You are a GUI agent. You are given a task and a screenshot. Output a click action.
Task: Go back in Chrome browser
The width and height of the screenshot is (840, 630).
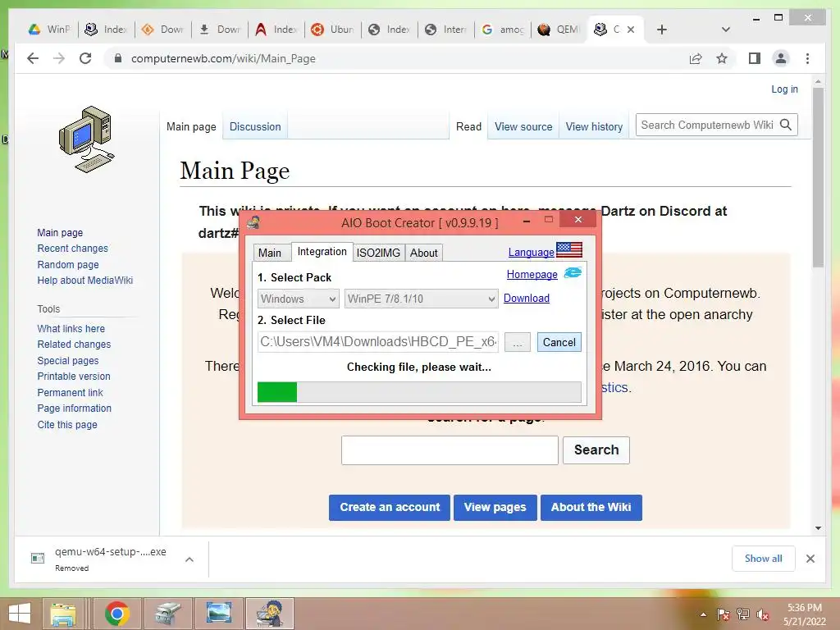click(33, 58)
